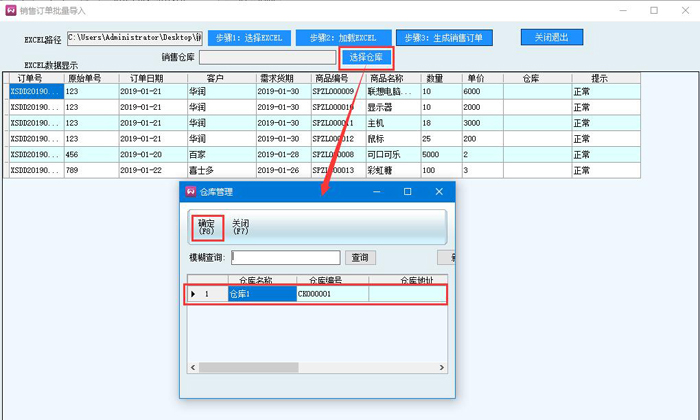Screen dimensions: 700x420
Task: Maximize the 仓库管理 dialog window
Action: click(x=407, y=191)
